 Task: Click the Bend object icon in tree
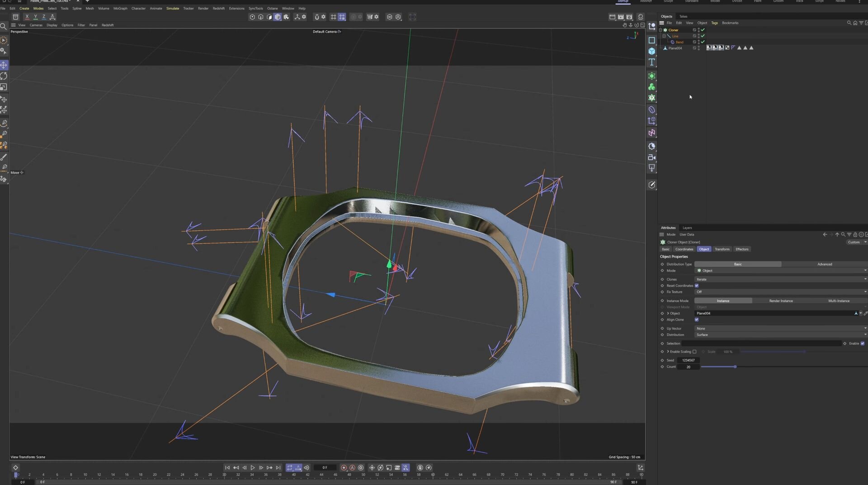672,42
